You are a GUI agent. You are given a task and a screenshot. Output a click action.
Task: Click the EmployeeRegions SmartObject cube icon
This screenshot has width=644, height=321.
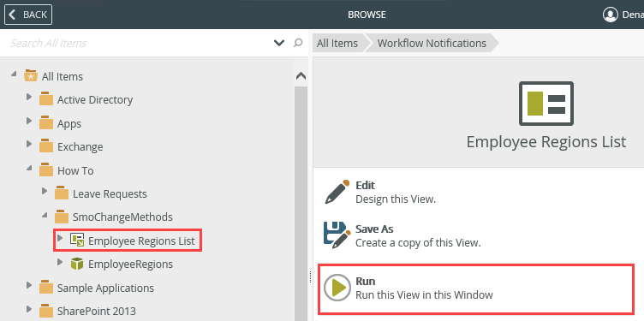coord(77,264)
